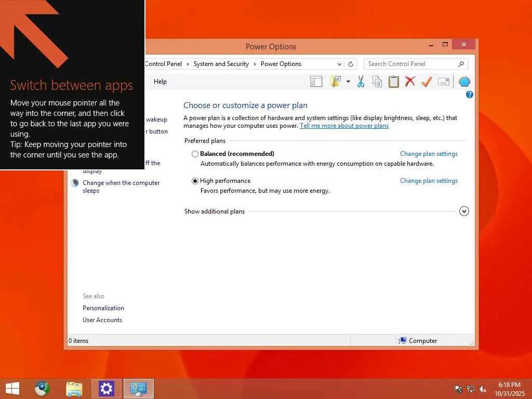This screenshot has height=399, width=532.
Task: Select the Paste clipboard icon
Action: [x=394, y=82]
